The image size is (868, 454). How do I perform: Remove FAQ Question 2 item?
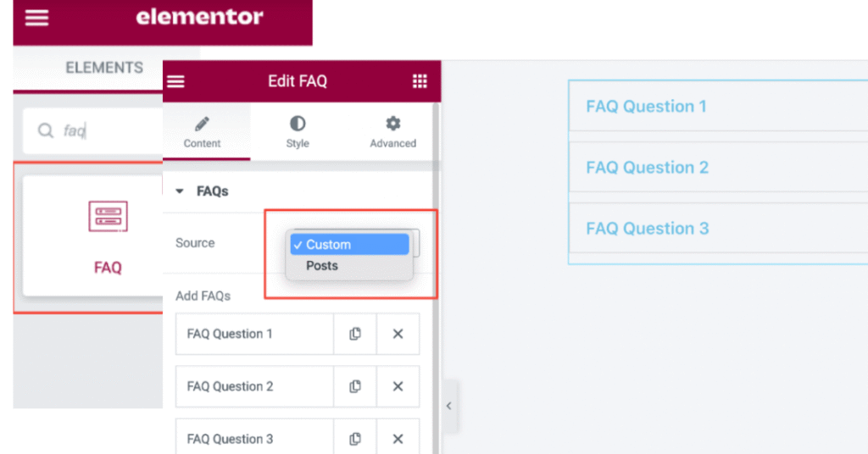coord(398,386)
